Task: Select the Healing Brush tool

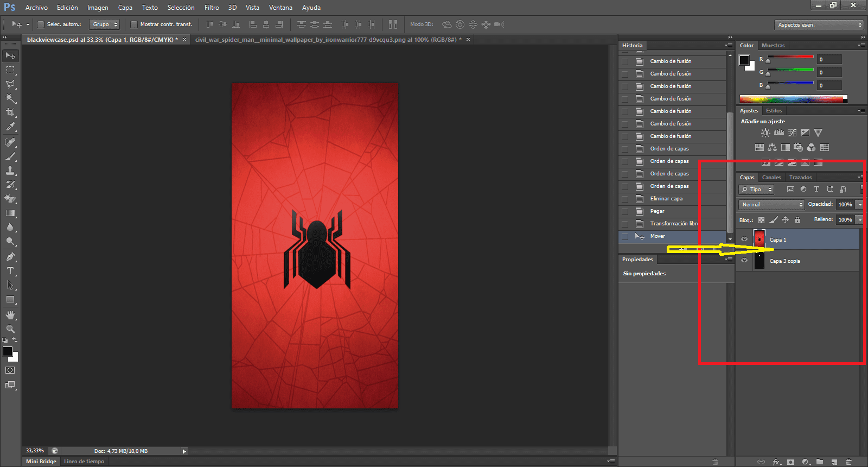Action: (10, 142)
